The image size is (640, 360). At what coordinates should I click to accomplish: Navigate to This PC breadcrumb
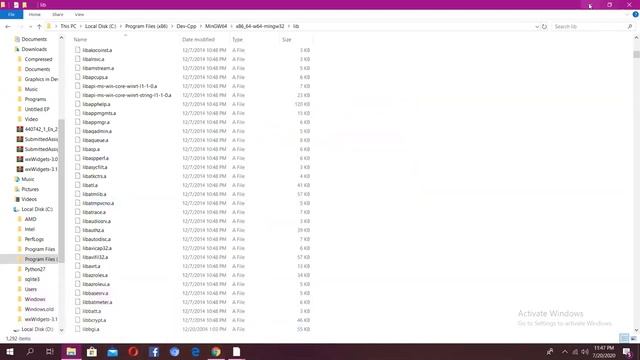tap(68, 26)
